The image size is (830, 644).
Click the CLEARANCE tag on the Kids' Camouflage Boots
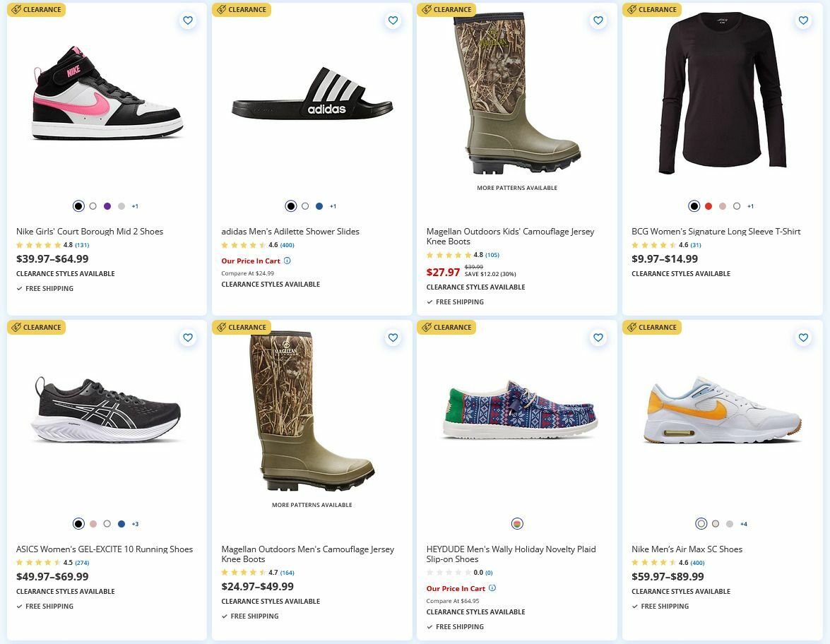click(x=446, y=10)
